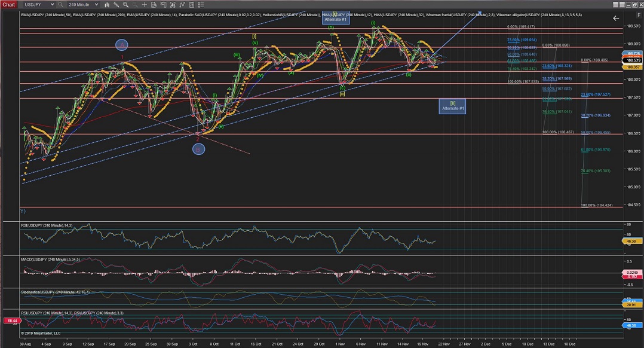The image size is (644, 348).
Task: Click the zoom in magnifier icon
Action: [x=125, y=5]
